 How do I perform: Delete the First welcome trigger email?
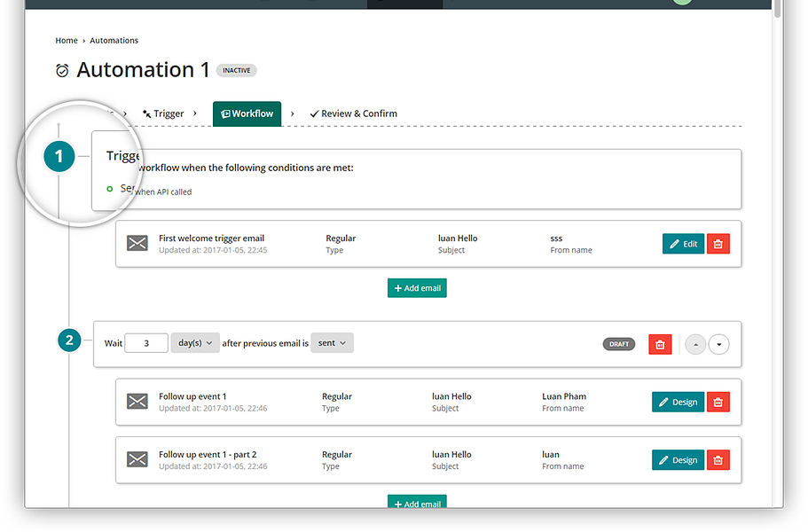[x=718, y=244]
